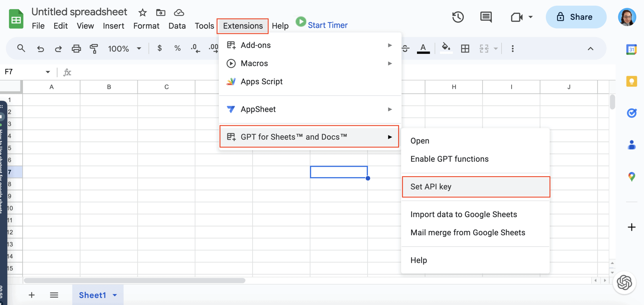Open the borders grid icon

(465, 48)
